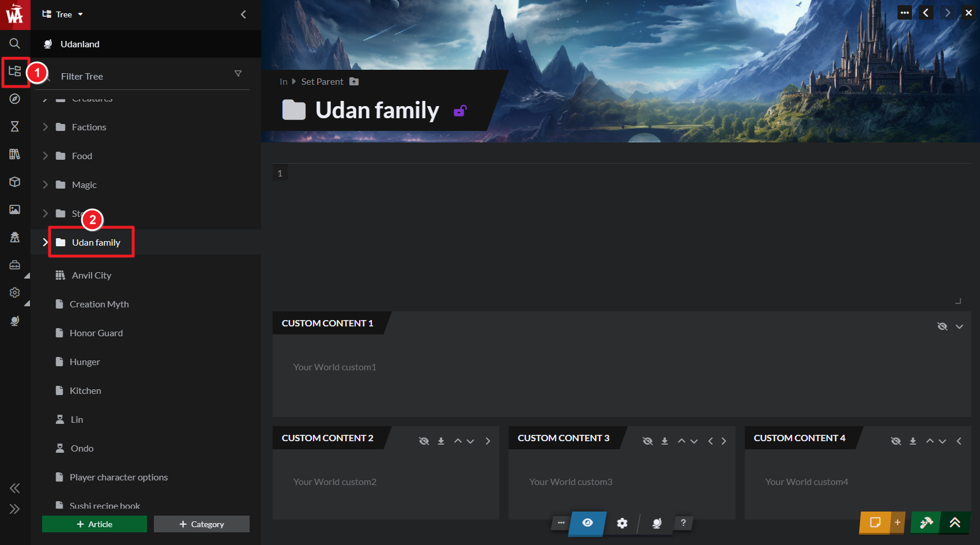Open the Udanland world header

pyautogui.click(x=146, y=44)
